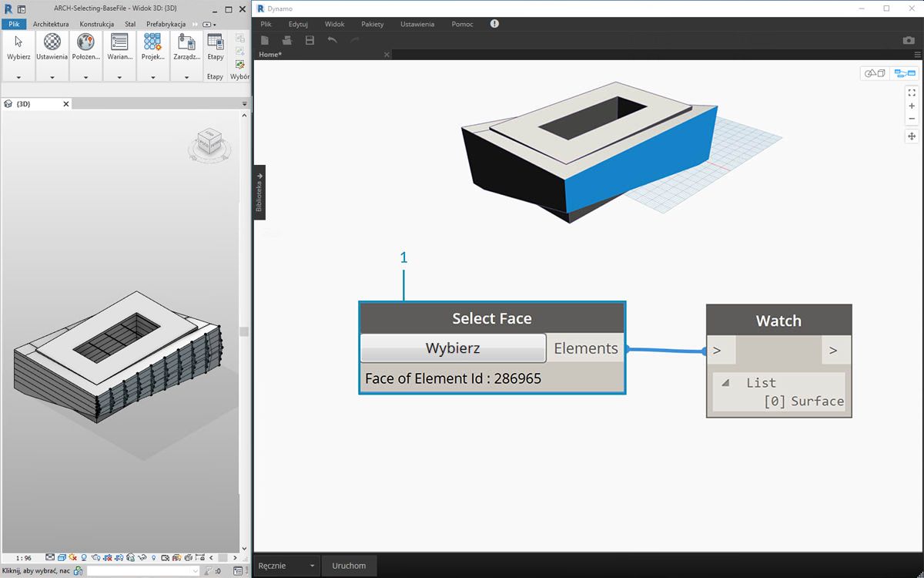Switch Dynamo to 3D background preview navigation
The height and width of the screenshot is (578, 924).
pos(875,73)
